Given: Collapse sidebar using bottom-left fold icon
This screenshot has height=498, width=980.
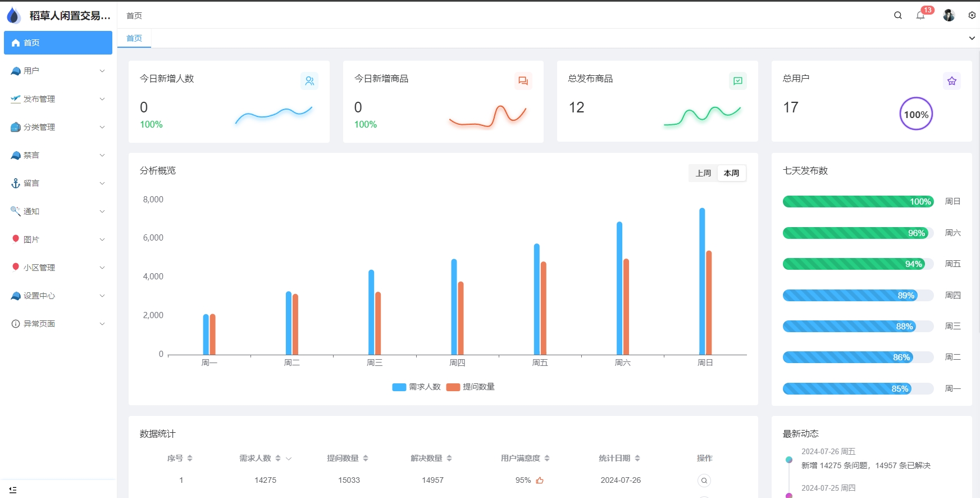Looking at the screenshot, I should click(x=13, y=490).
